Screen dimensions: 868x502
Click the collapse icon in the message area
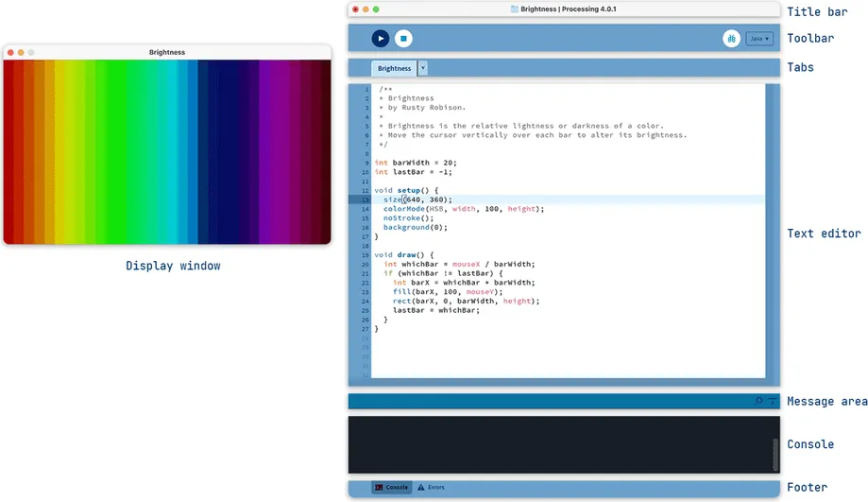point(772,401)
